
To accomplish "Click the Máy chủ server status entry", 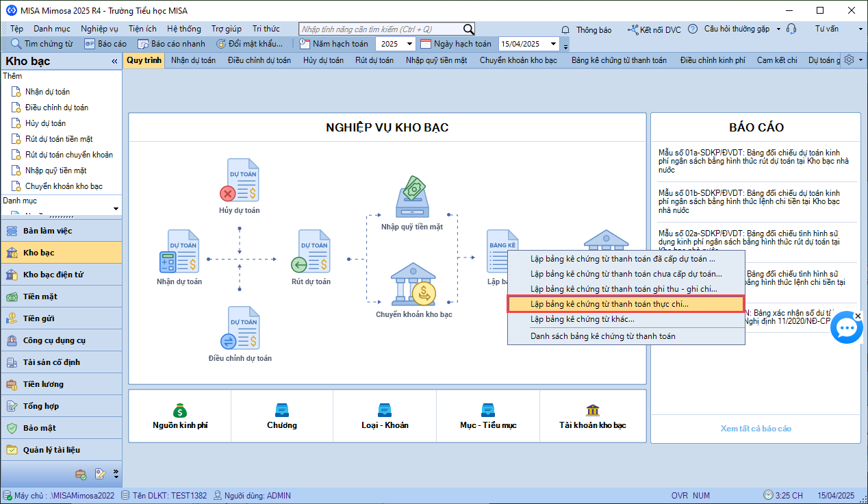I will [x=60, y=496].
